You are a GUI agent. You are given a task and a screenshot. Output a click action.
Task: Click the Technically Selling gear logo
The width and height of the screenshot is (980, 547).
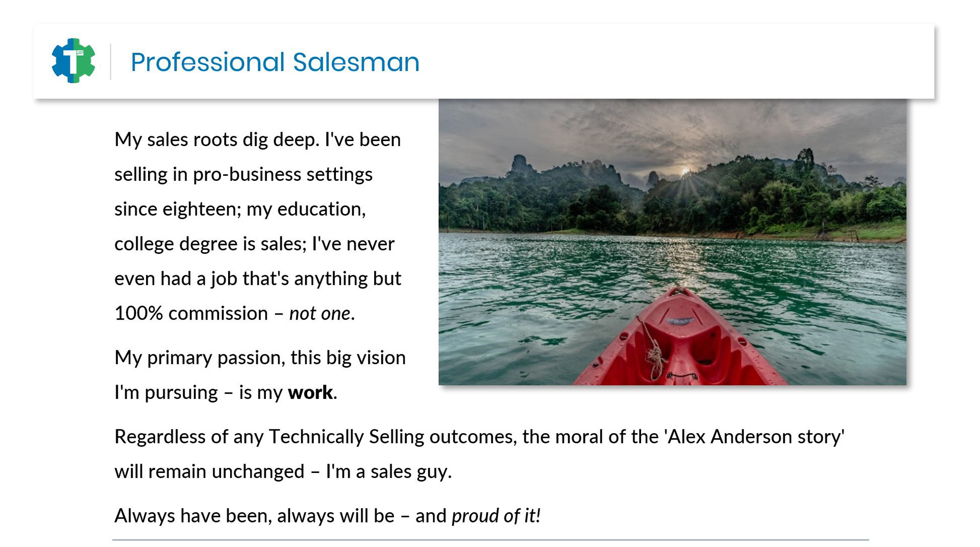coord(73,61)
